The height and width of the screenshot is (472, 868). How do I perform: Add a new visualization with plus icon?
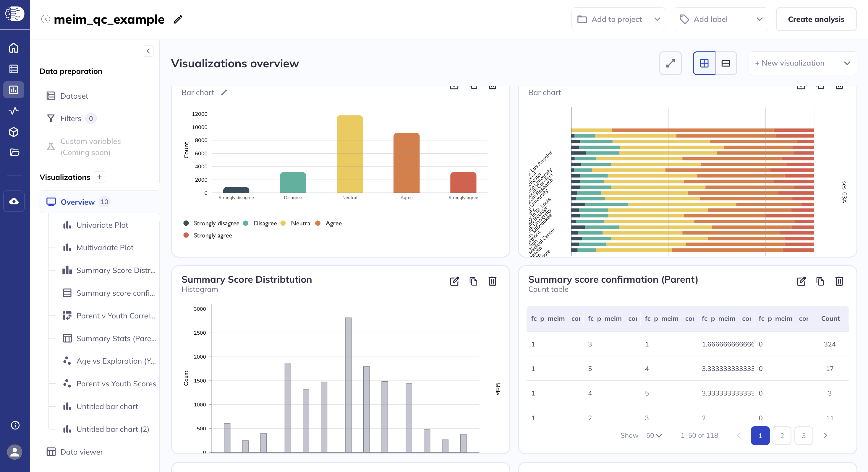click(99, 177)
